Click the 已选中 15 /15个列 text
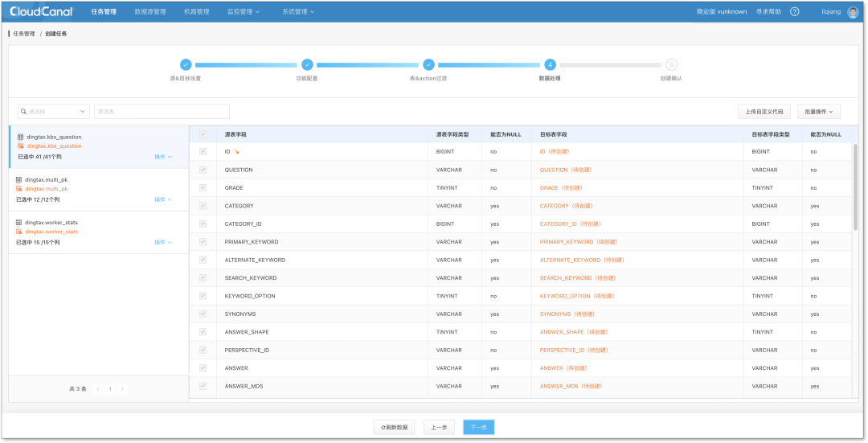The width and height of the screenshot is (868, 443). coord(38,243)
